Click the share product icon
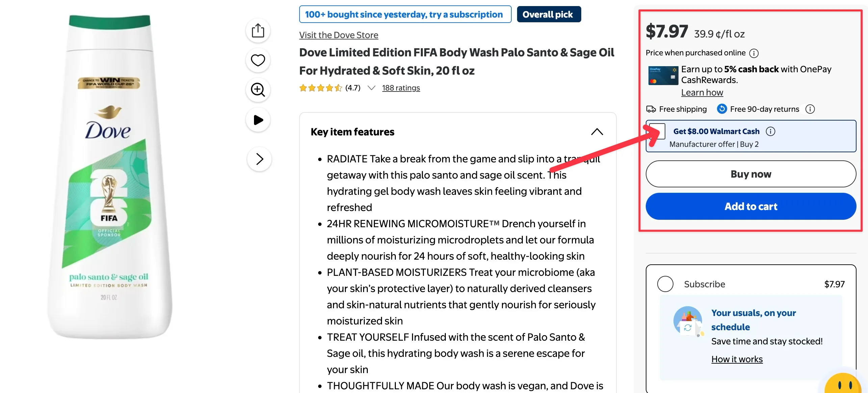 (258, 31)
